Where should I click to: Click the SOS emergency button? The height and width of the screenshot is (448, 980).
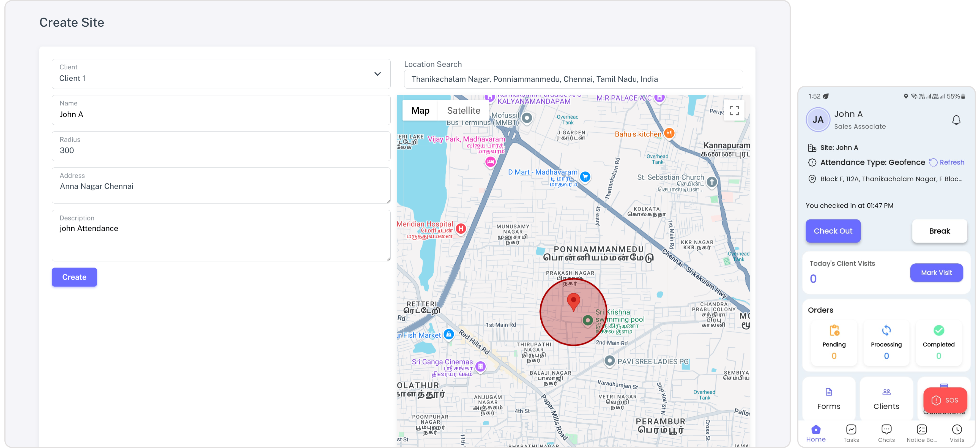coord(945,400)
